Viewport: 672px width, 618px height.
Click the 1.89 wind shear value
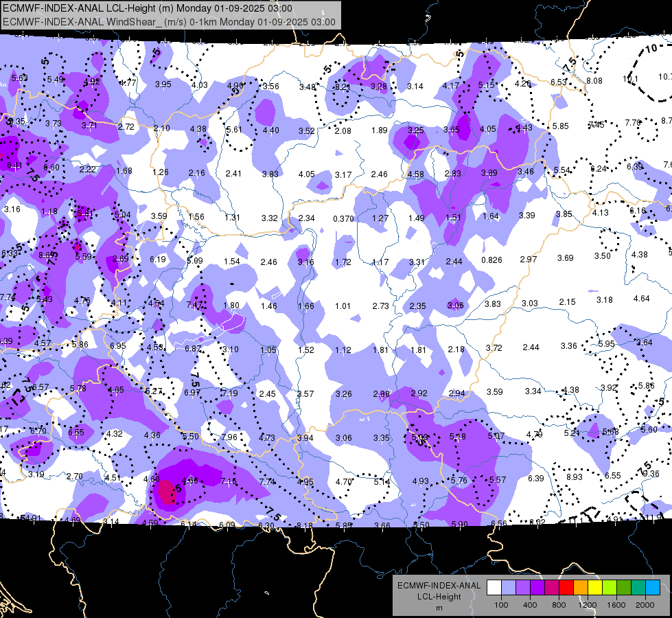(x=380, y=130)
